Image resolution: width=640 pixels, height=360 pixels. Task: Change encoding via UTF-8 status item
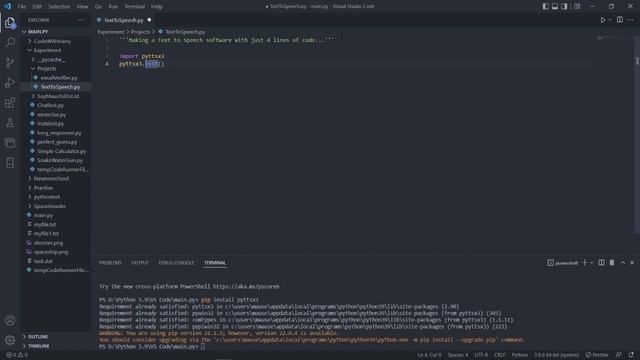point(481,355)
